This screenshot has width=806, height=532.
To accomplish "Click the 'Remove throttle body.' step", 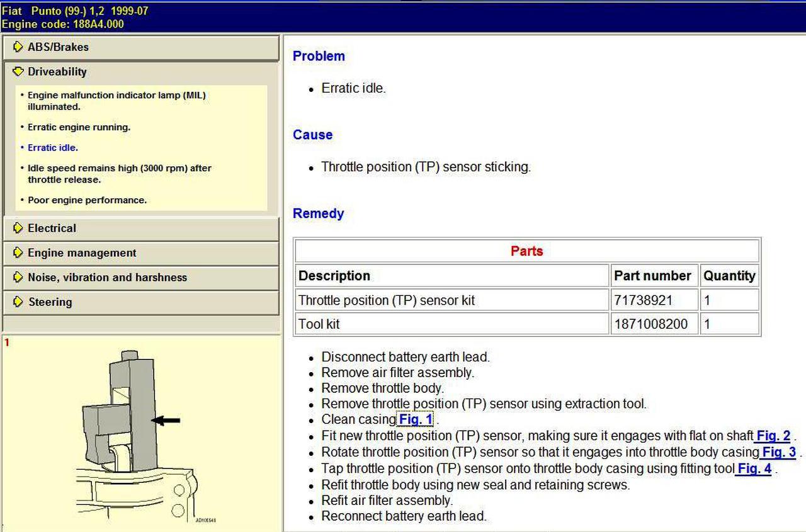I will coord(383,388).
